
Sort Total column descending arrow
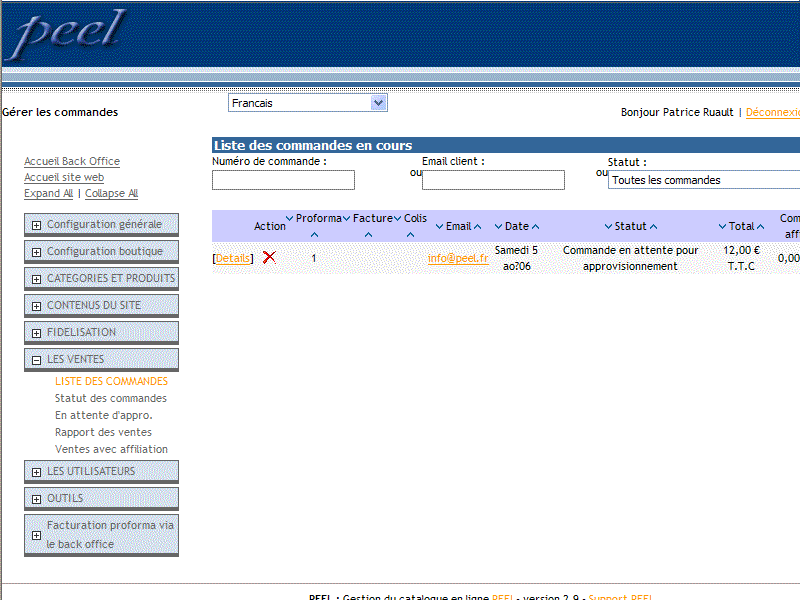[722, 227]
